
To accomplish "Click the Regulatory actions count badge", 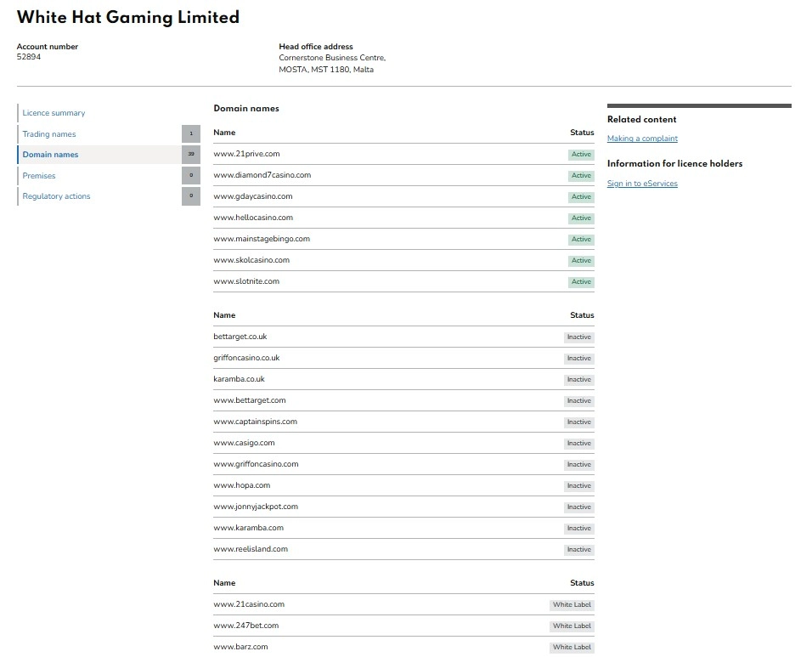I will coord(191,195).
